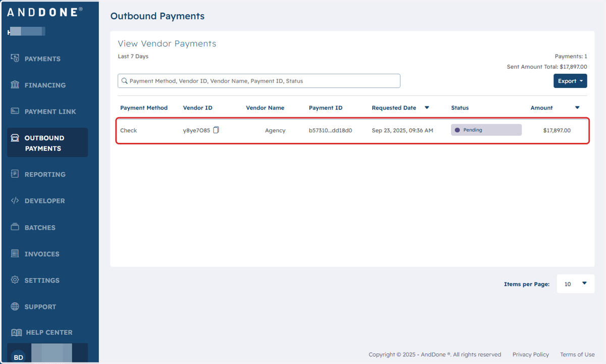Open the Invoices menu label
The height and width of the screenshot is (364, 606).
pyautogui.click(x=42, y=253)
